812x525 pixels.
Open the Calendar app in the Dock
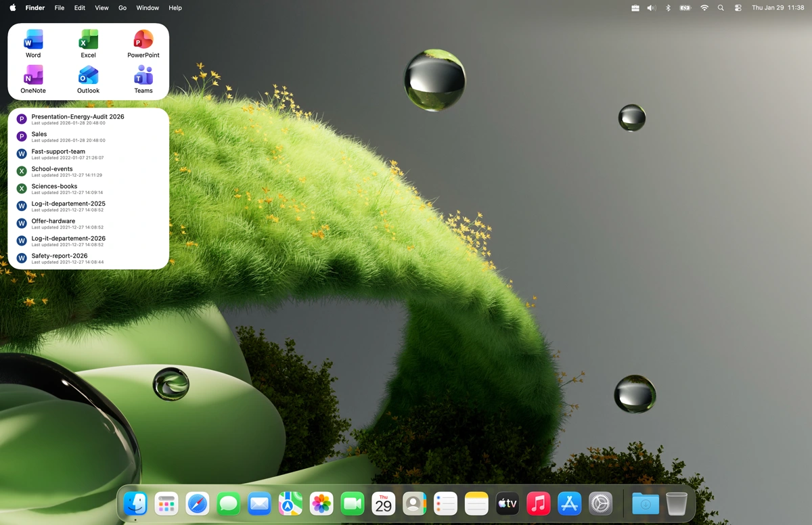tap(383, 503)
